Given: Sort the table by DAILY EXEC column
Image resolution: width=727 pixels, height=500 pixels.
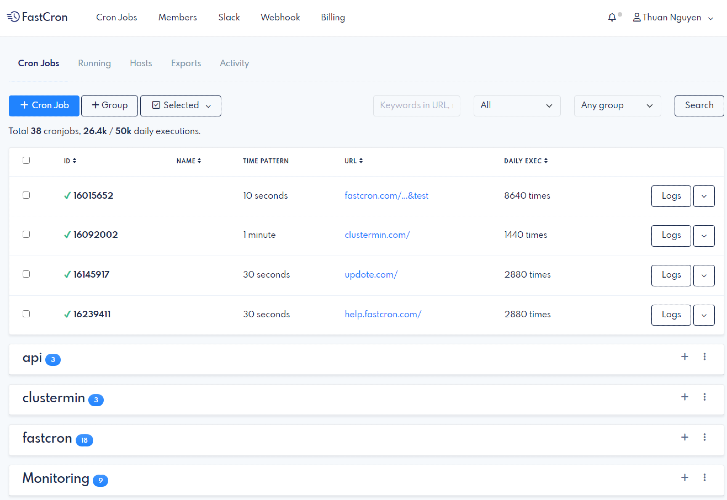Looking at the screenshot, I should [x=526, y=160].
